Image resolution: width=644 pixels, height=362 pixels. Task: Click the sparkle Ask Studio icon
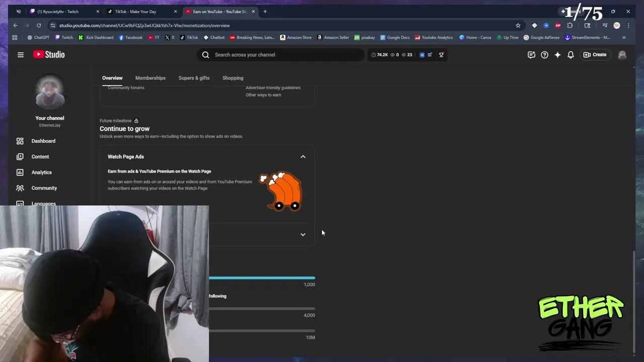click(557, 55)
